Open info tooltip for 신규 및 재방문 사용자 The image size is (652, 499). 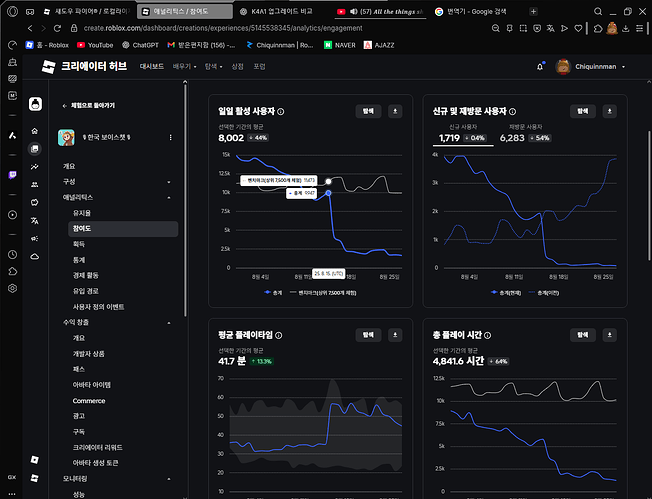(512, 111)
